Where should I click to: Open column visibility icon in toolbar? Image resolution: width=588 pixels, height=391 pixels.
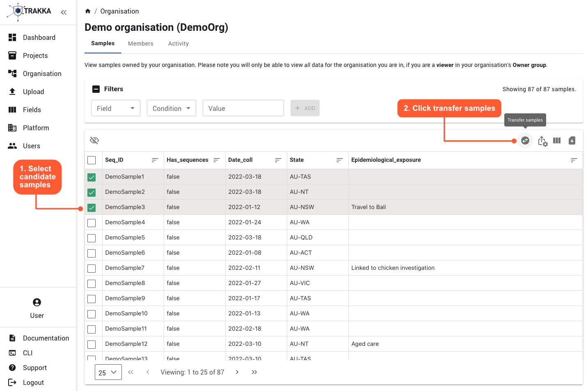[x=557, y=140]
